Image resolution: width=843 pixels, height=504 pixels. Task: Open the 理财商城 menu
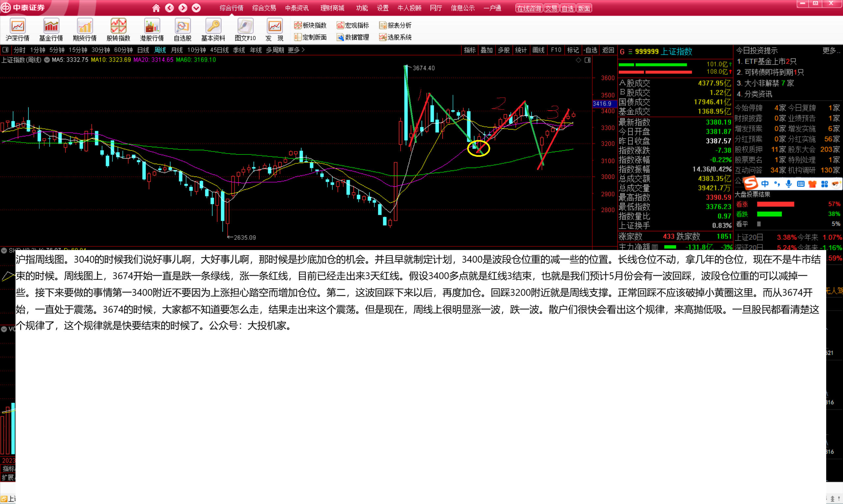point(332,8)
